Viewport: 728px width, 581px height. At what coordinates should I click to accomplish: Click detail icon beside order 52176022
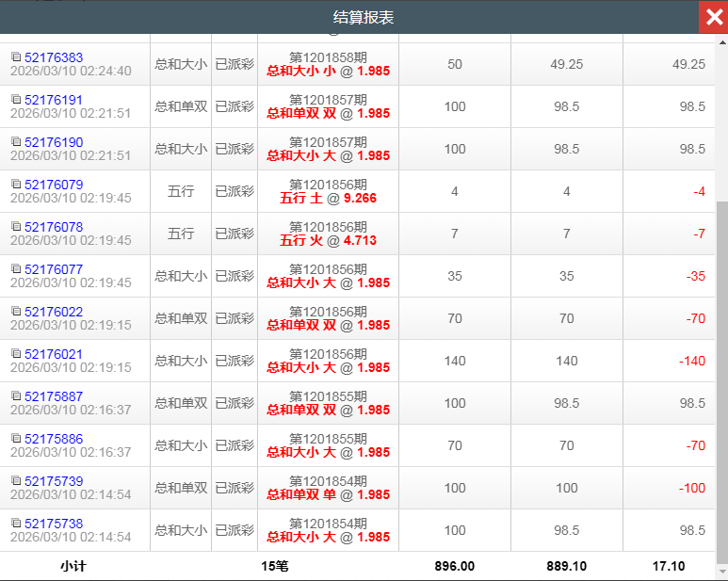click(16, 311)
